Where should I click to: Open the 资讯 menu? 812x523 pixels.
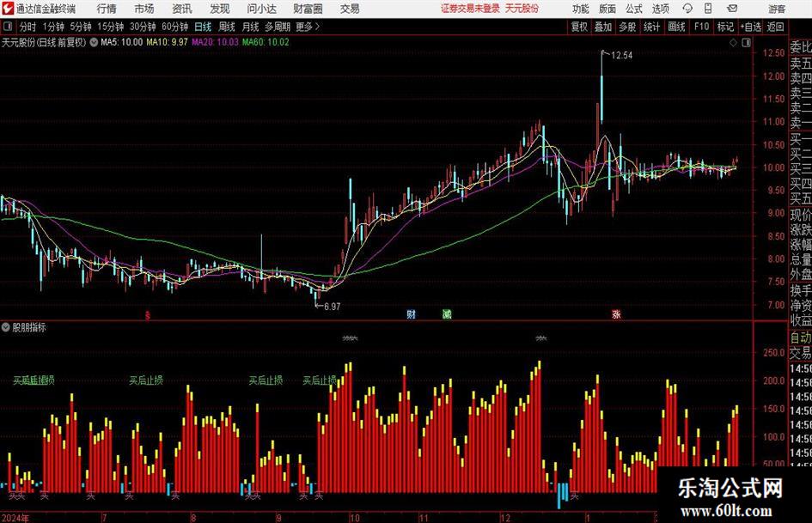click(182, 9)
